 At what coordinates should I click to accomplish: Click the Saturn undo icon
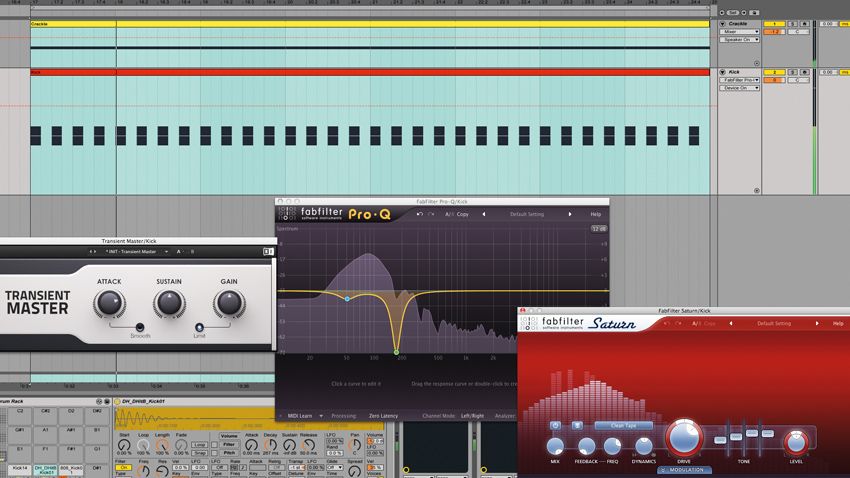[667, 323]
